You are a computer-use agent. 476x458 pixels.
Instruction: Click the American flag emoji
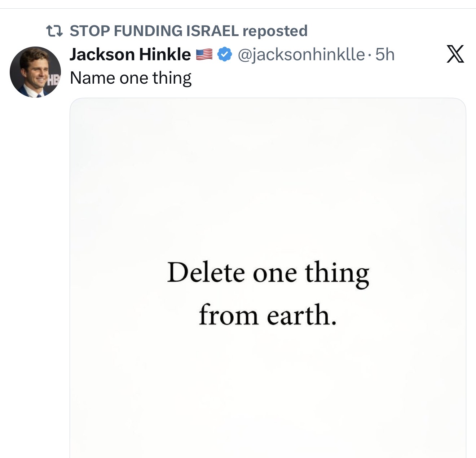(x=204, y=54)
